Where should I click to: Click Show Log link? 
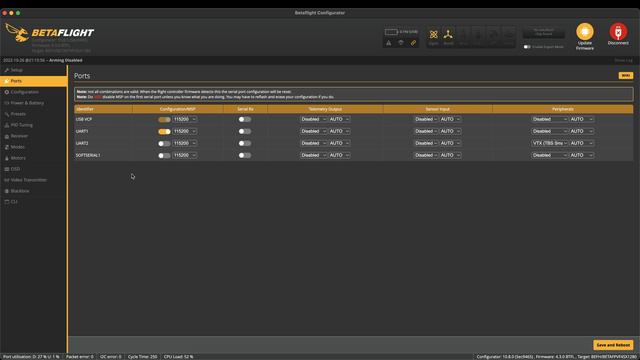(623, 60)
